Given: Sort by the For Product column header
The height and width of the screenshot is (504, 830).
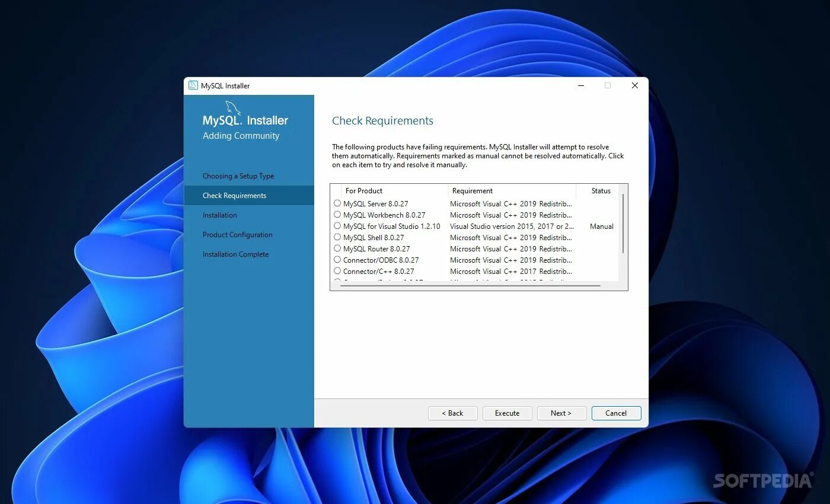Looking at the screenshot, I should [x=395, y=191].
